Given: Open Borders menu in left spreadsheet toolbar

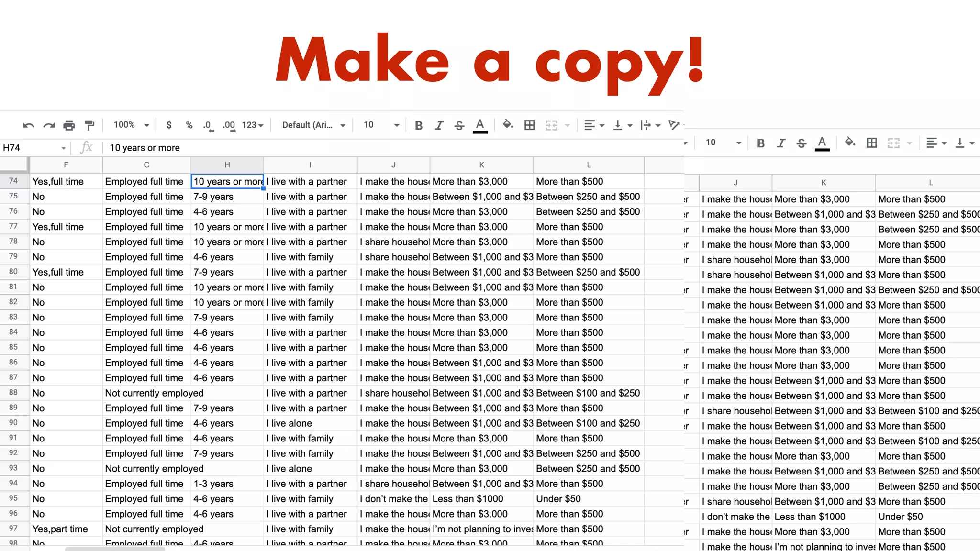Looking at the screenshot, I should point(529,125).
